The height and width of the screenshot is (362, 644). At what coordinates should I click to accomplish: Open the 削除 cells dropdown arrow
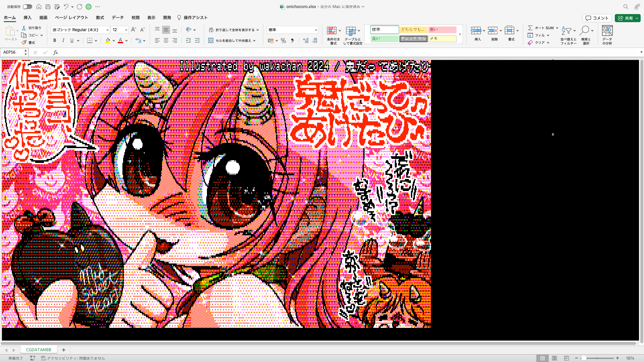[501, 31]
